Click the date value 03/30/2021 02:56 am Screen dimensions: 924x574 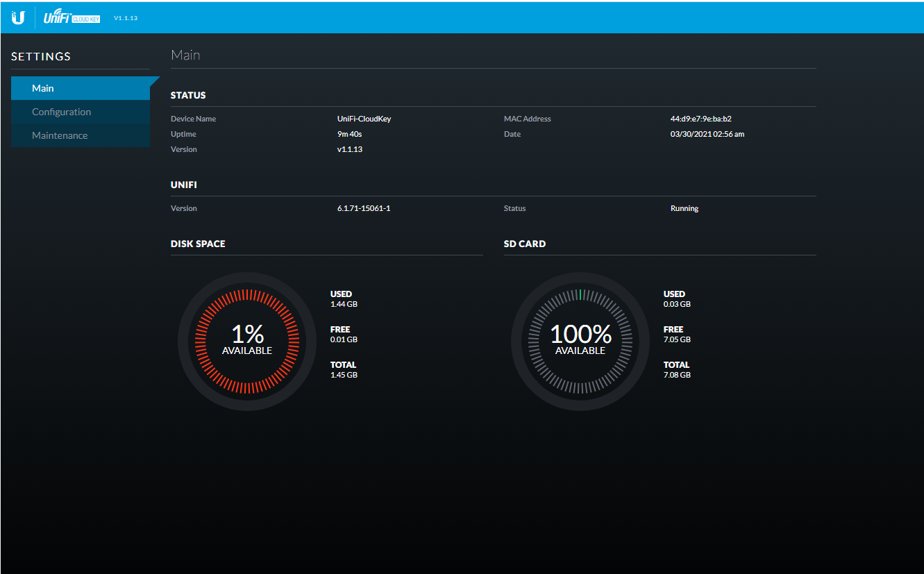(707, 134)
